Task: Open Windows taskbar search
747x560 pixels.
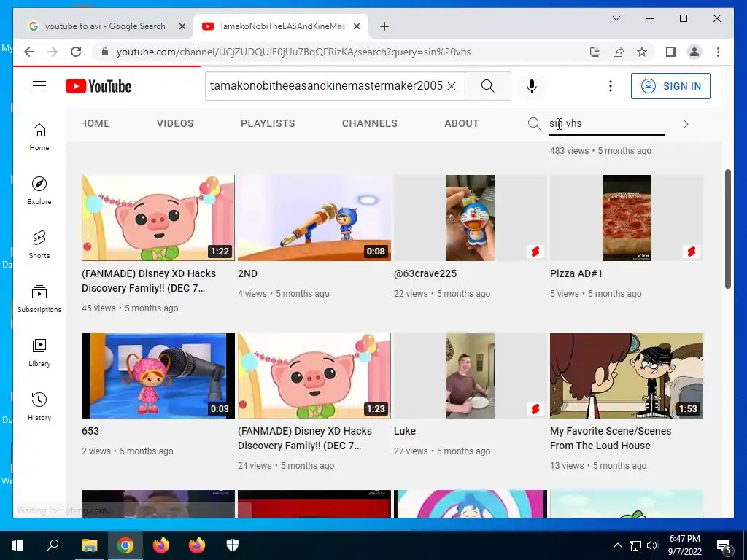Action: [x=53, y=545]
